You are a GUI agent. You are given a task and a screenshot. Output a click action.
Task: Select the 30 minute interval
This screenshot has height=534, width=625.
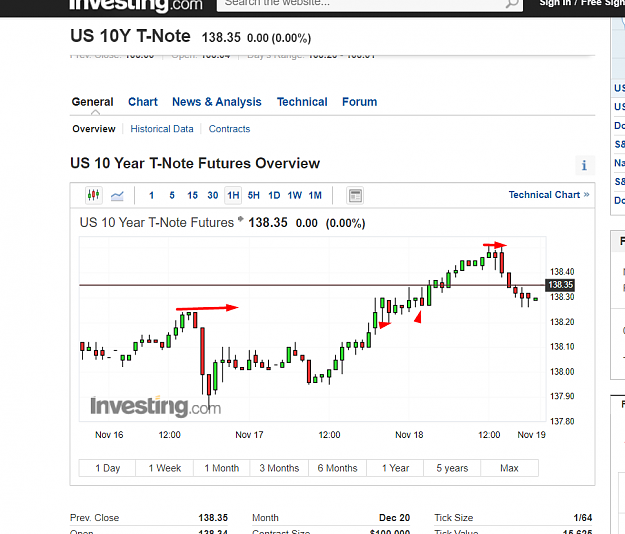point(213,195)
